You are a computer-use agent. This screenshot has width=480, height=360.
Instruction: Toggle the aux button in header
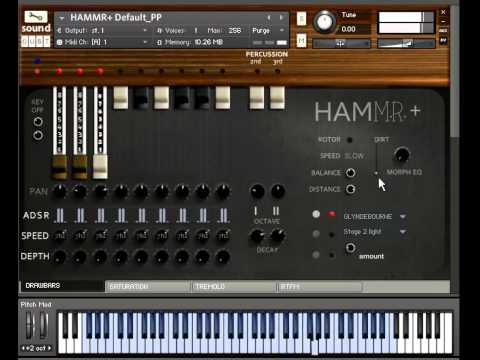tap(443, 31)
